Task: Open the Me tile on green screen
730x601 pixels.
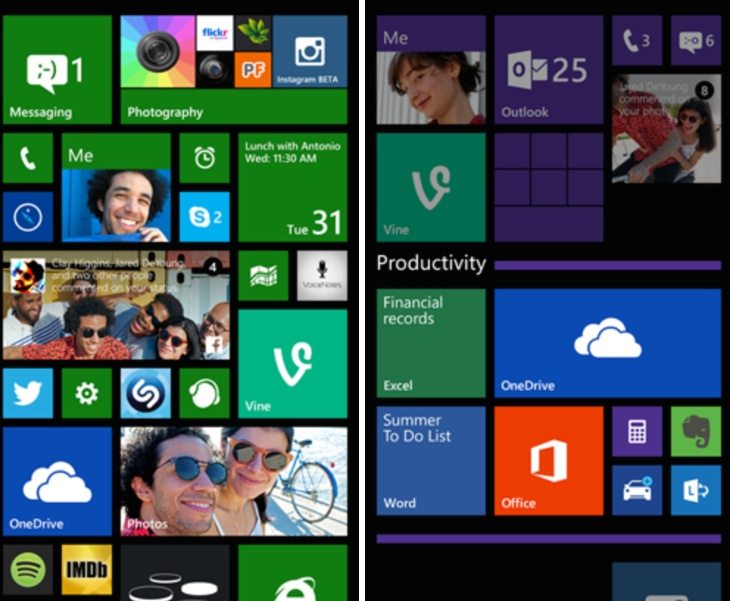Action: [x=116, y=188]
